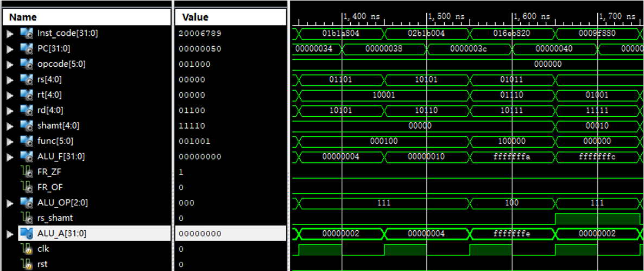
Task: Click rd value 01100
Action: 192,110
